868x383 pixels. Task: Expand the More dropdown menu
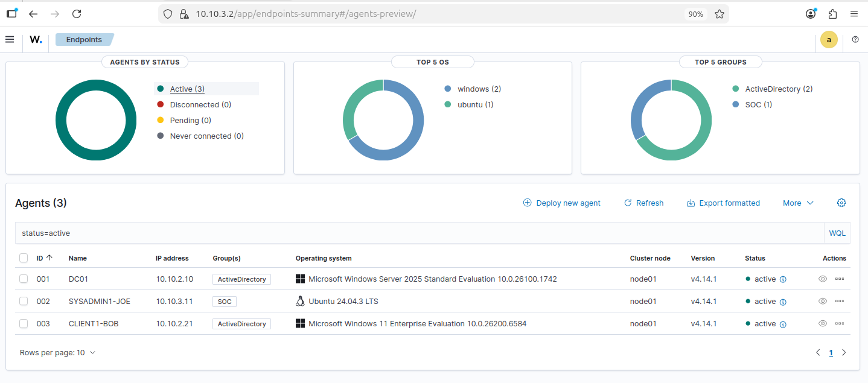tap(798, 203)
